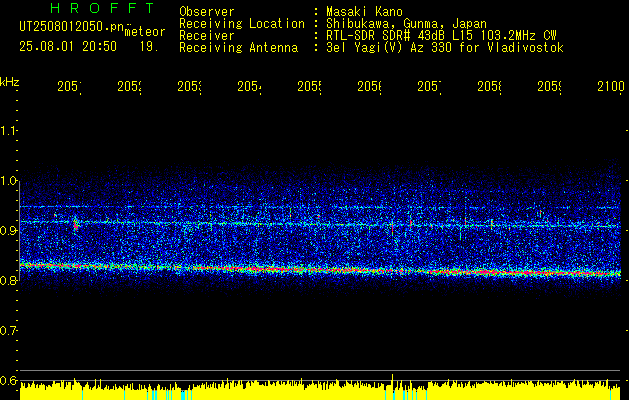The height and width of the screenshot is (400, 629).
Task: Click the 1.0 kHz axis label
Action: (x=8, y=181)
